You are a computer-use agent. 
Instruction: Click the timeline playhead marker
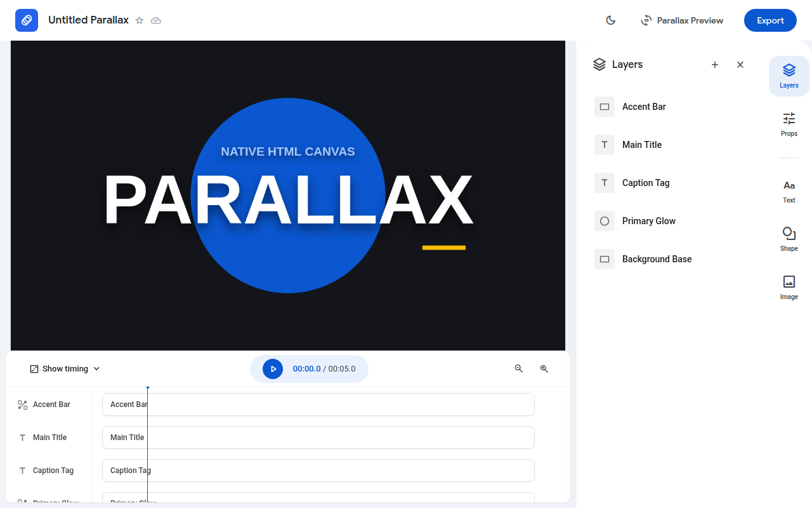[x=148, y=388]
